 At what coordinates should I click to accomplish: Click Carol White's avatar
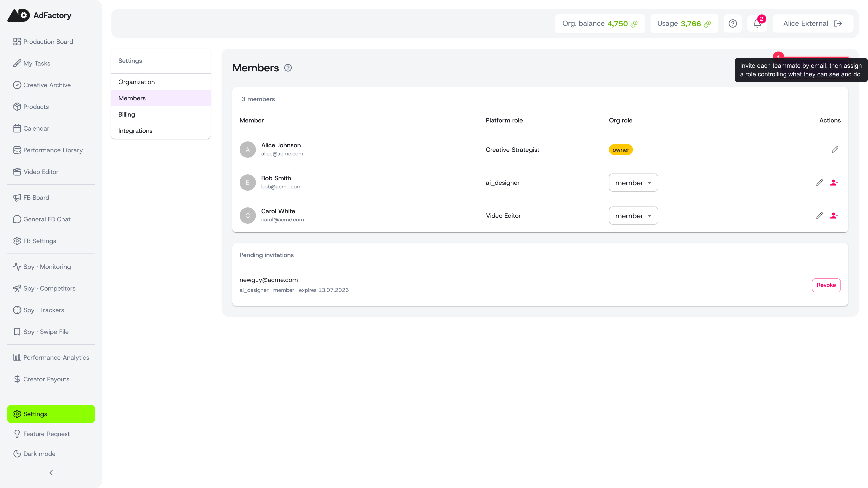pyautogui.click(x=248, y=216)
